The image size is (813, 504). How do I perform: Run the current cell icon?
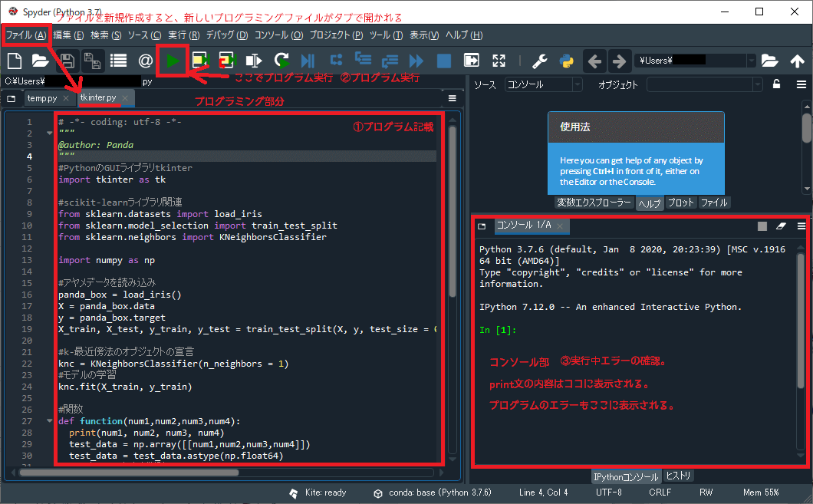pyautogui.click(x=199, y=61)
